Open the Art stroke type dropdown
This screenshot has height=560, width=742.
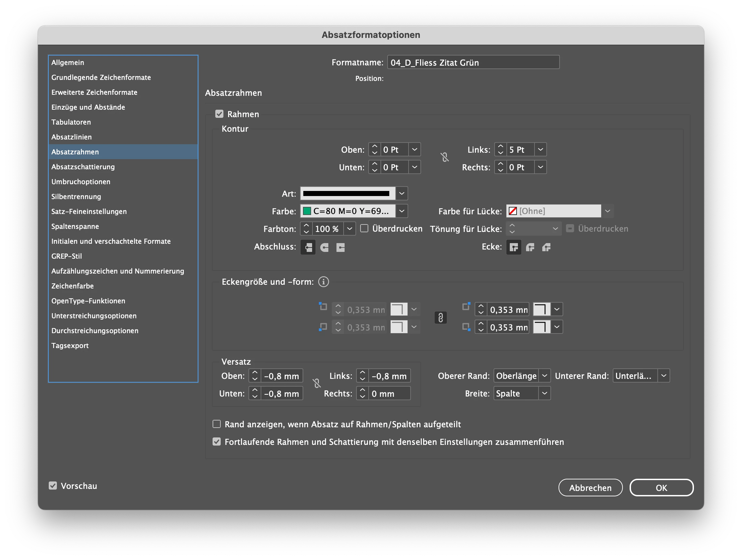(x=401, y=194)
